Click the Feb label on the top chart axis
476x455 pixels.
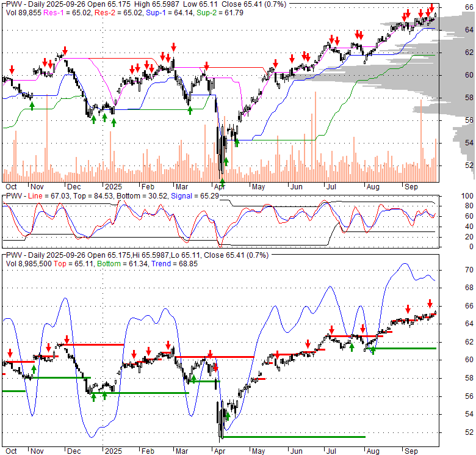(x=148, y=187)
